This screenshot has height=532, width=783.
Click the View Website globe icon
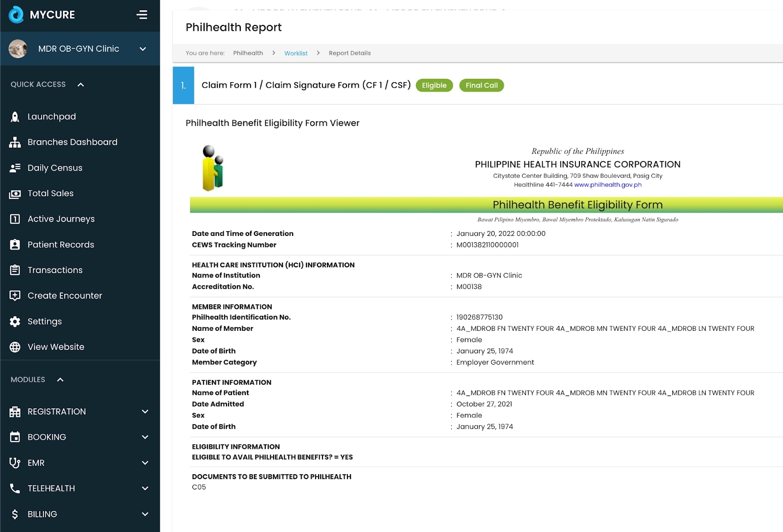[15, 347]
